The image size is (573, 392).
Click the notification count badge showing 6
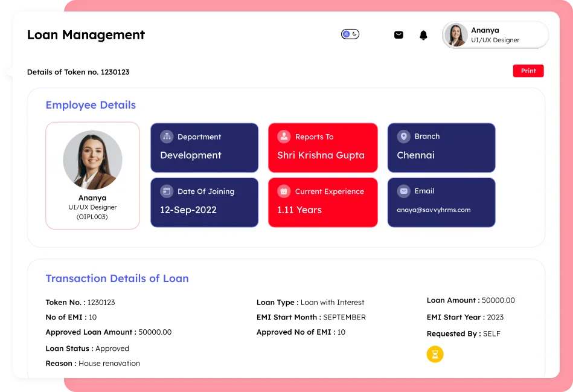pos(355,34)
